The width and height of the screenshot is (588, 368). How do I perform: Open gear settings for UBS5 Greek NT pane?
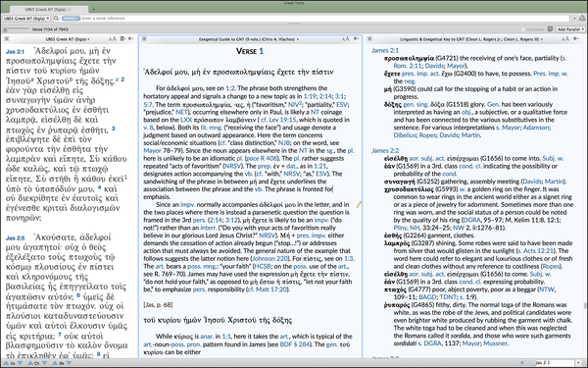point(130,38)
